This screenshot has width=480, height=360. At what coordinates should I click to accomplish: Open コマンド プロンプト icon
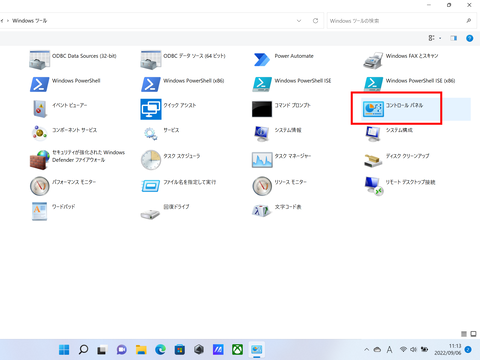[262, 109]
